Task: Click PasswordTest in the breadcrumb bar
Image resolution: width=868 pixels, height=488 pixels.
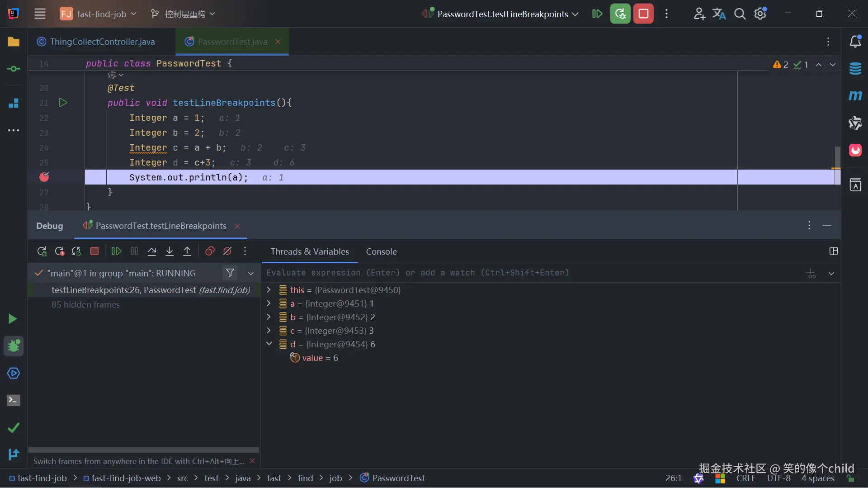Action: click(x=393, y=478)
